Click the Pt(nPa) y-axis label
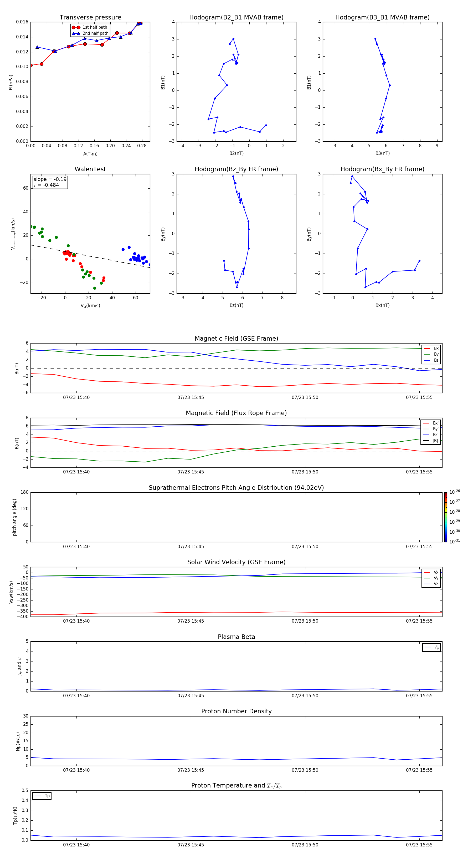This screenshot has height=868, width=473. pos(11,82)
